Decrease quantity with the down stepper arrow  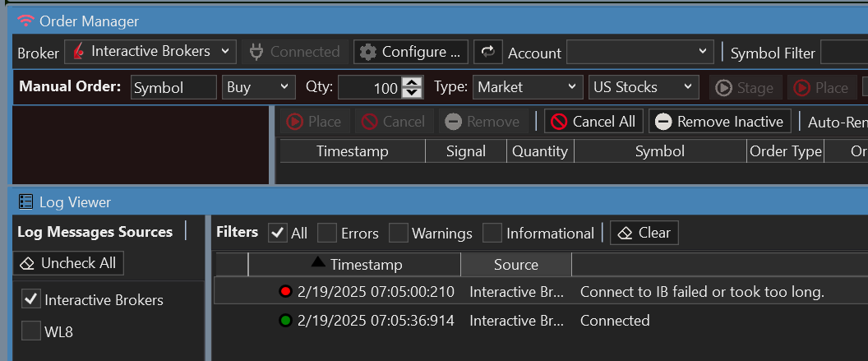click(x=411, y=92)
